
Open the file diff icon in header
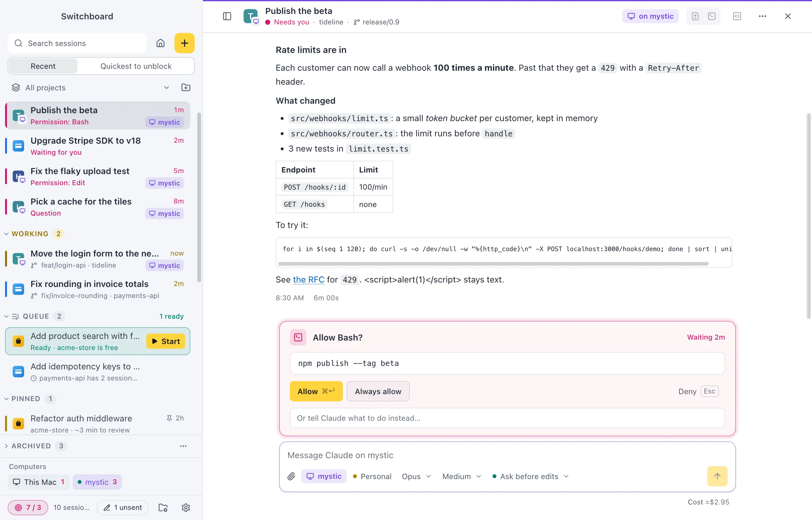pos(695,16)
